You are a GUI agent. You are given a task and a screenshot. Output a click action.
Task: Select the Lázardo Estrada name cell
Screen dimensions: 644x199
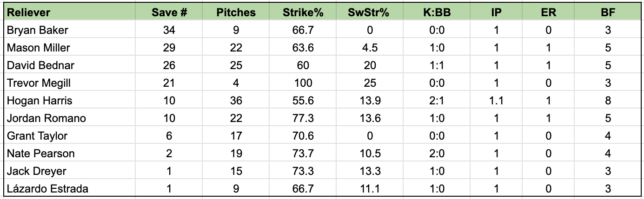(70, 189)
